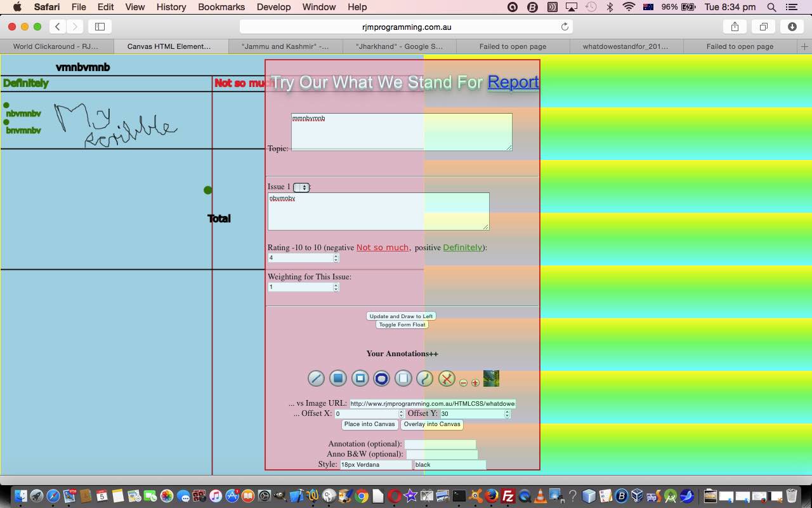812x508 pixels.
Task: Switch to whatdowestandfor_201 tab
Action: (x=626, y=46)
